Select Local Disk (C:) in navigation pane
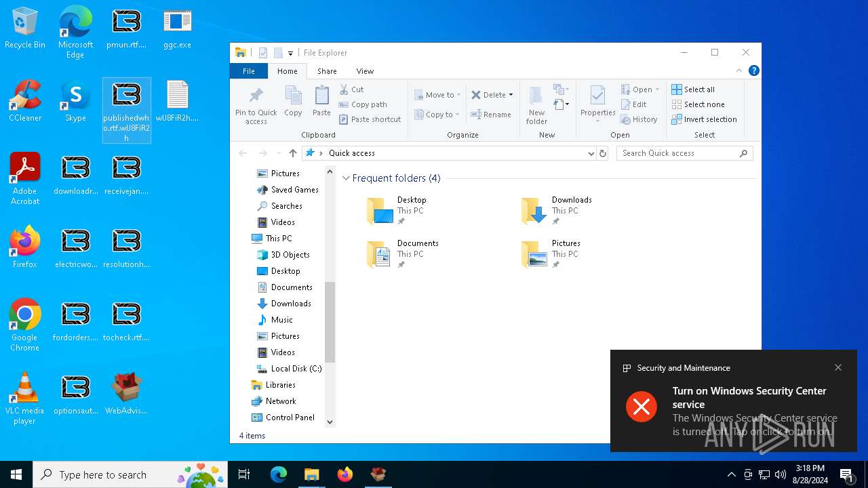The width and height of the screenshot is (868, 488). [x=290, y=369]
